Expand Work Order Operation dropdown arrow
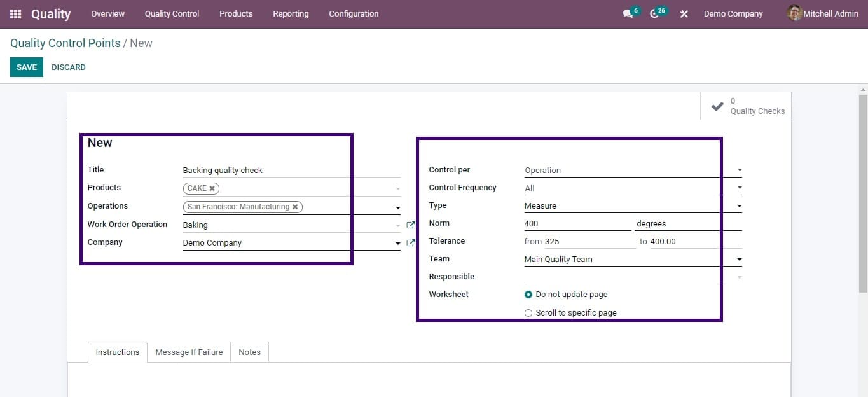868x397 pixels. pos(398,225)
